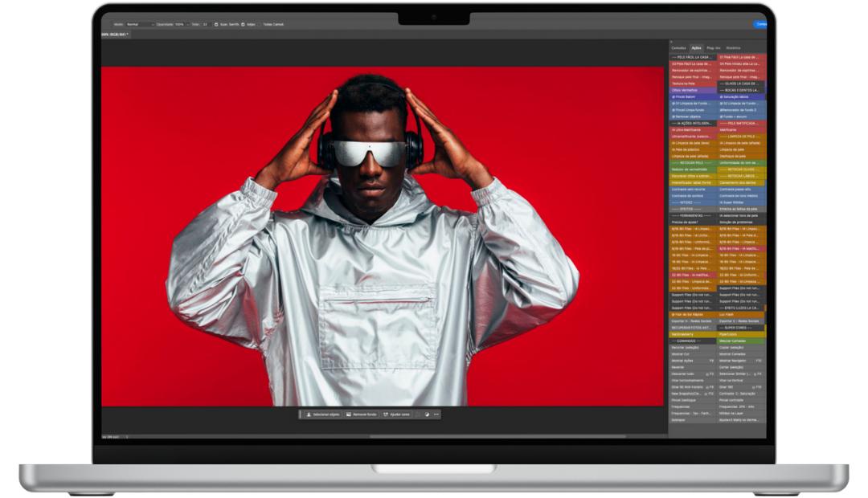Screen dimensions: 868x498
Task: Open the Modo Normal dropdown
Action: click(x=140, y=24)
